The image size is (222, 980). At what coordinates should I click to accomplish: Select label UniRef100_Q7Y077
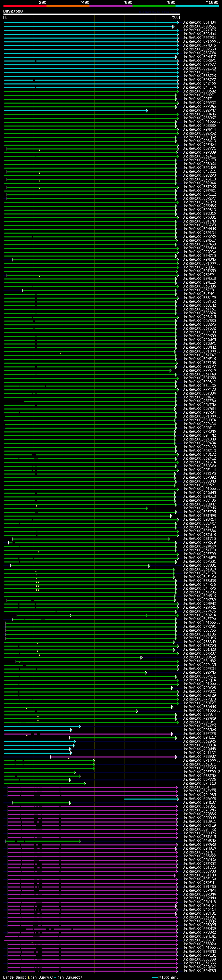tap(199, 65)
